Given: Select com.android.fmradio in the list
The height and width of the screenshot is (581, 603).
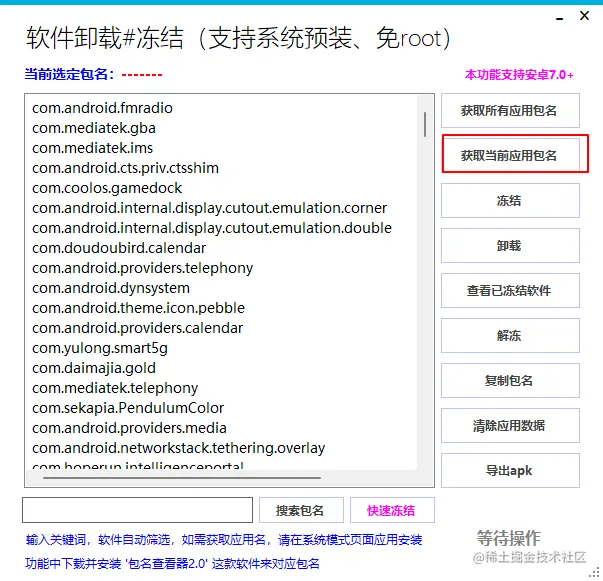Looking at the screenshot, I should tap(102, 108).
